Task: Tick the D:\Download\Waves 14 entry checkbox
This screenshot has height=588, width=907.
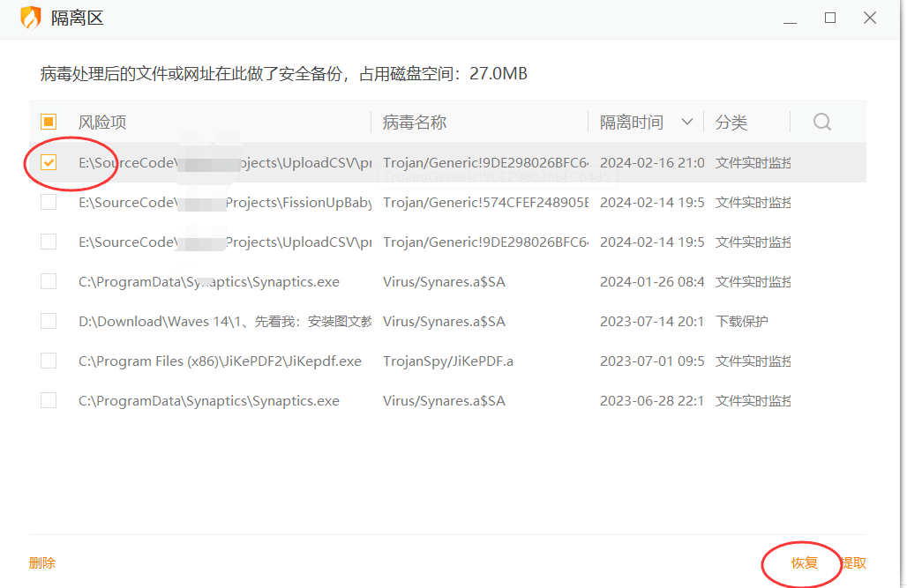Action: 49,322
